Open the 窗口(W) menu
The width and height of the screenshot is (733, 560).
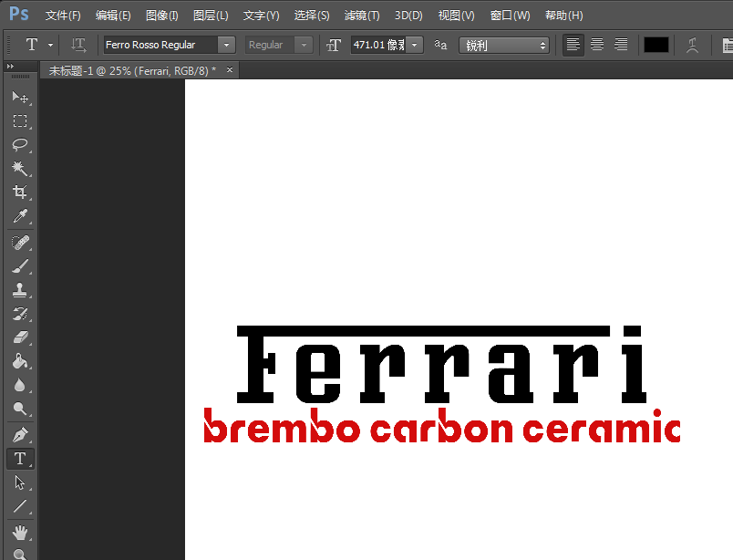(510, 16)
